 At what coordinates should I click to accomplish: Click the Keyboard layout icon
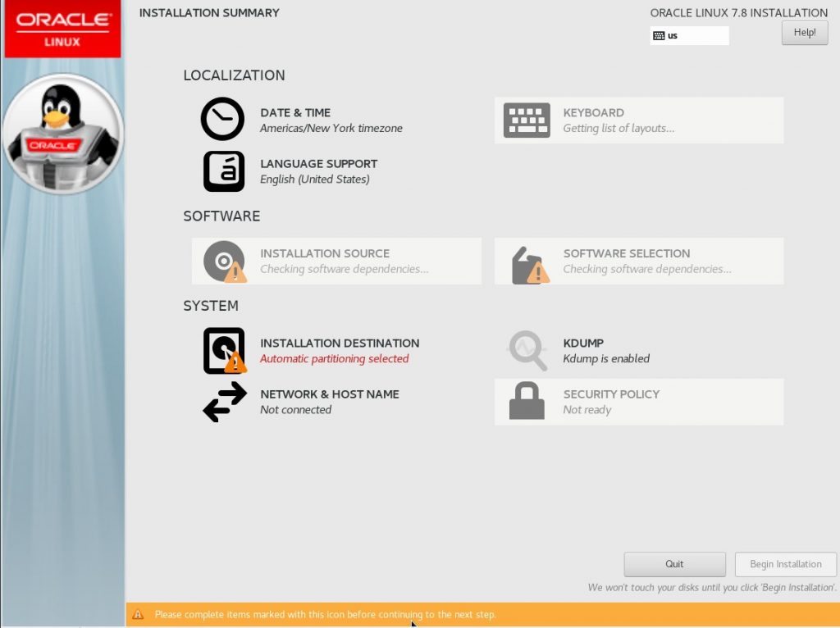(527, 120)
